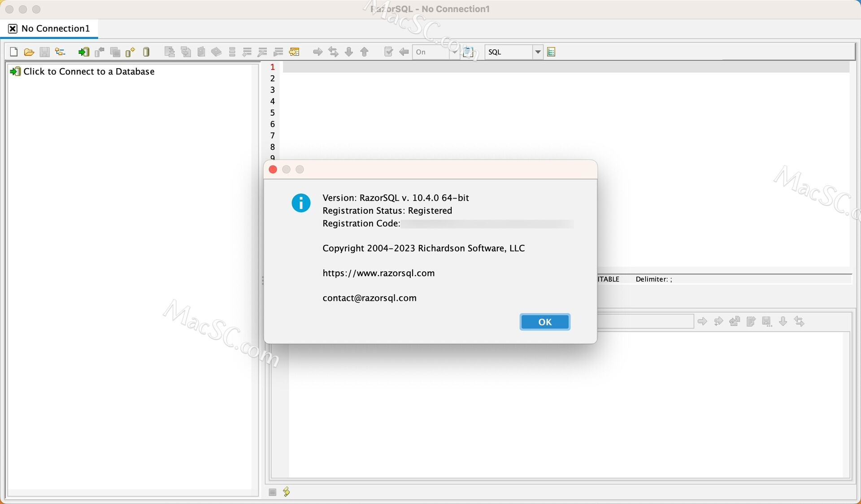Click the document export toolbar icon
Image resolution: width=861 pixels, height=504 pixels.
(170, 52)
